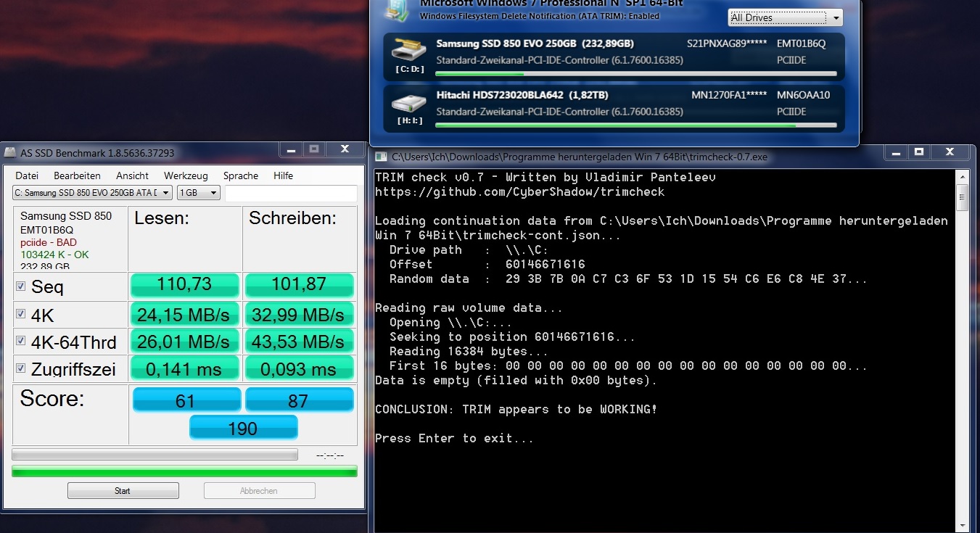Click the Abbrechen button

pos(259,491)
